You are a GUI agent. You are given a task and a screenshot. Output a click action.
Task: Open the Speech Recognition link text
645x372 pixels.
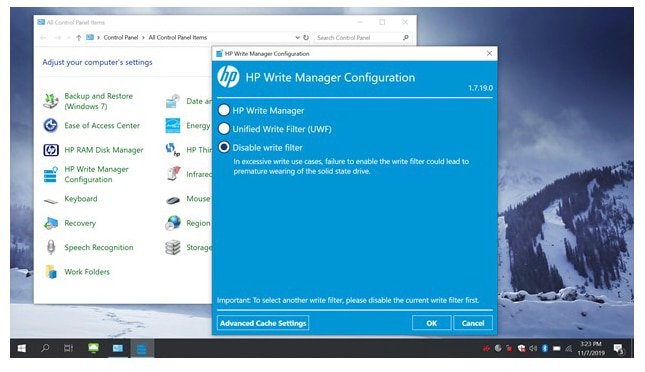99,247
